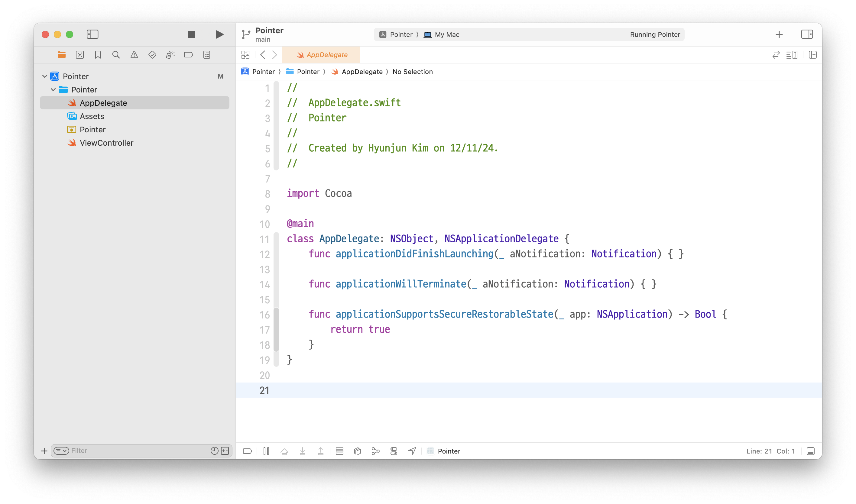This screenshot has width=856, height=504.
Task: Pause program execution in debug bar
Action: pyautogui.click(x=266, y=451)
